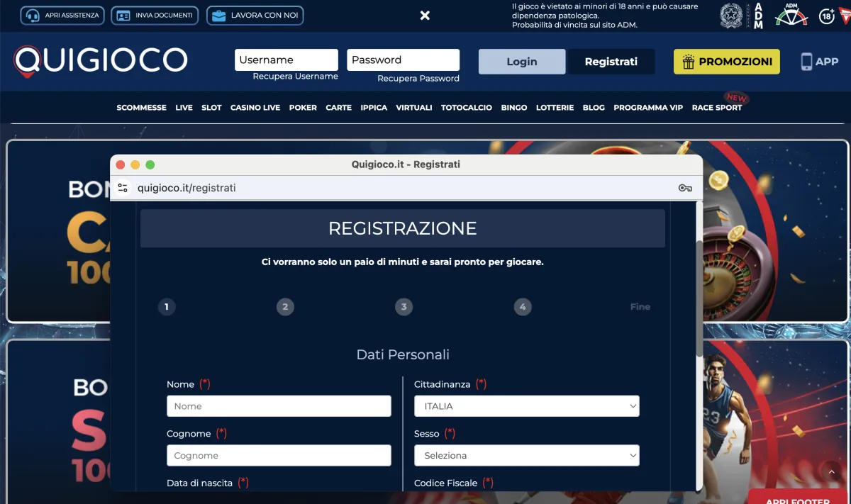Screen dimensions: 851x504
Task: Click the Dati Personali section title
Action: click(x=403, y=354)
